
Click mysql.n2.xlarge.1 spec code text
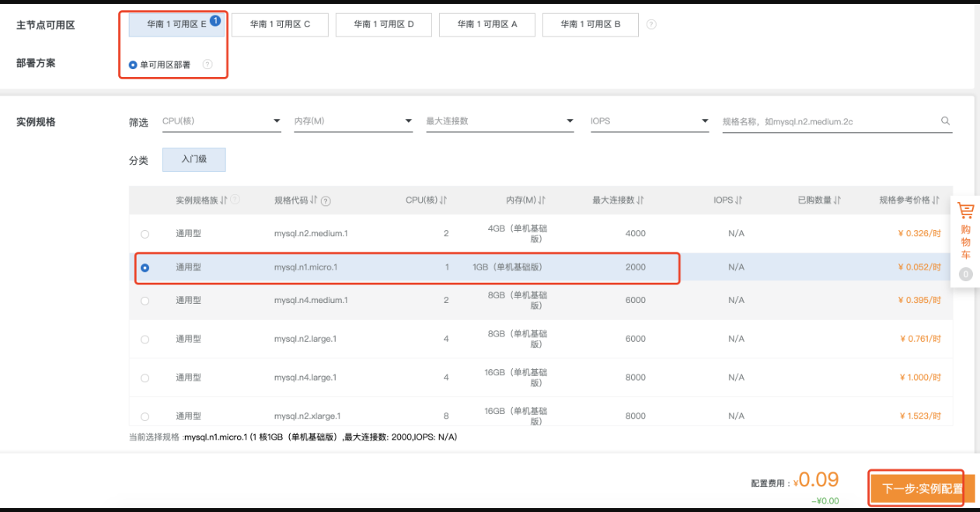click(x=307, y=416)
